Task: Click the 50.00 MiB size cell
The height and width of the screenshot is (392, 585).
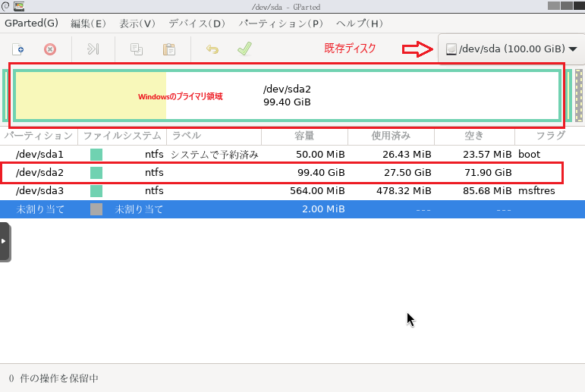Action: (320, 155)
